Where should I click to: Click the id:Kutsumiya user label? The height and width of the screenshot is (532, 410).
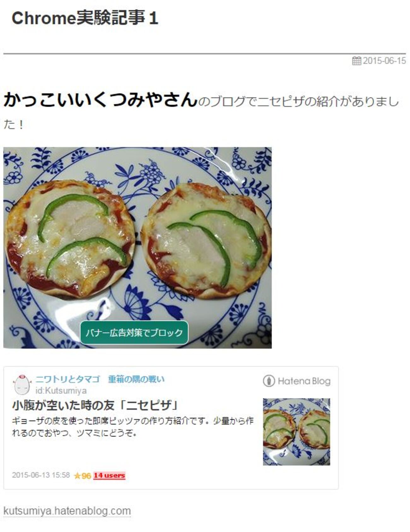point(61,391)
